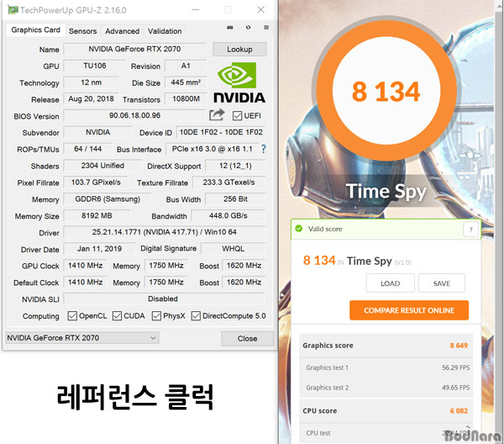Click the large 8 134 score circle

386,91
